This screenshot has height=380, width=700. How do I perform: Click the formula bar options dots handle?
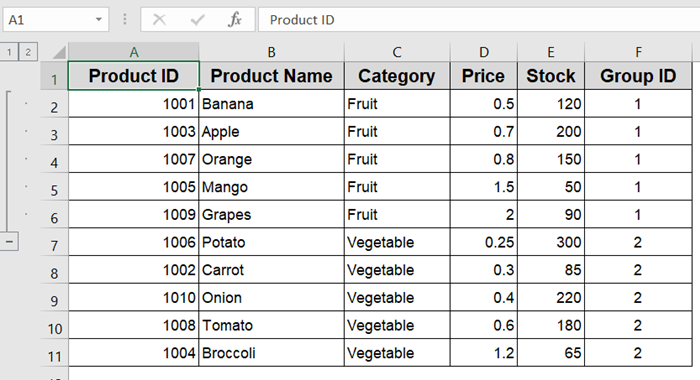click(125, 20)
